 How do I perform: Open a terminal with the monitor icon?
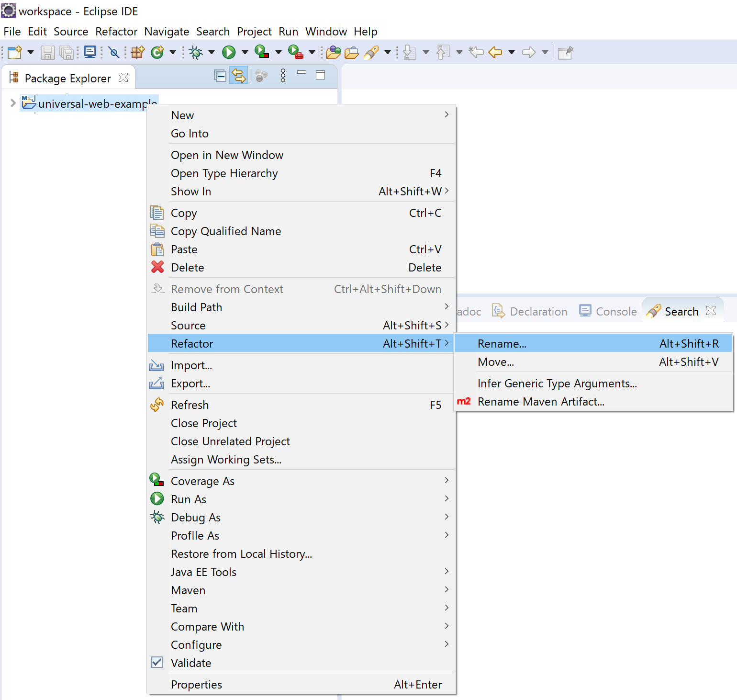pos(90,52)
